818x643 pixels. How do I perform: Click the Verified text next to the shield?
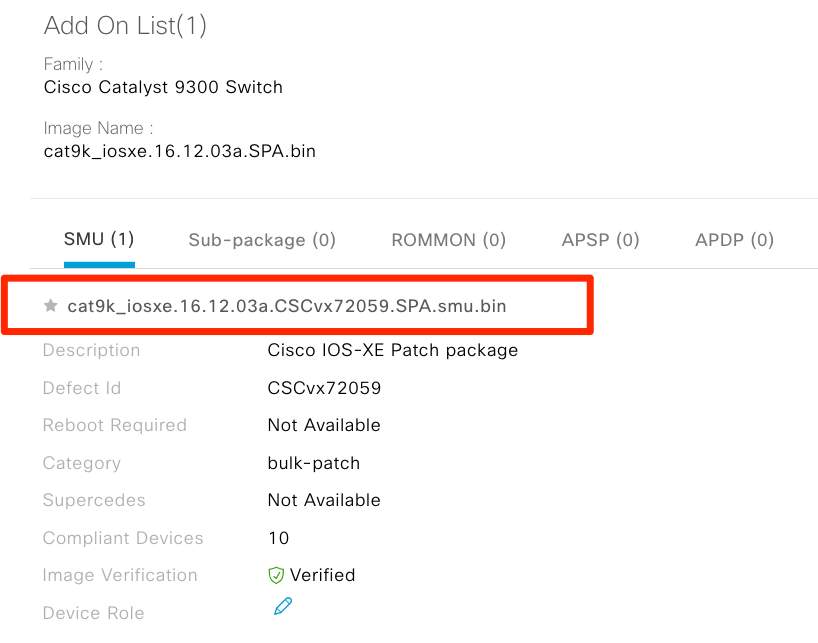pyautogui.click(x=322, y=575)
